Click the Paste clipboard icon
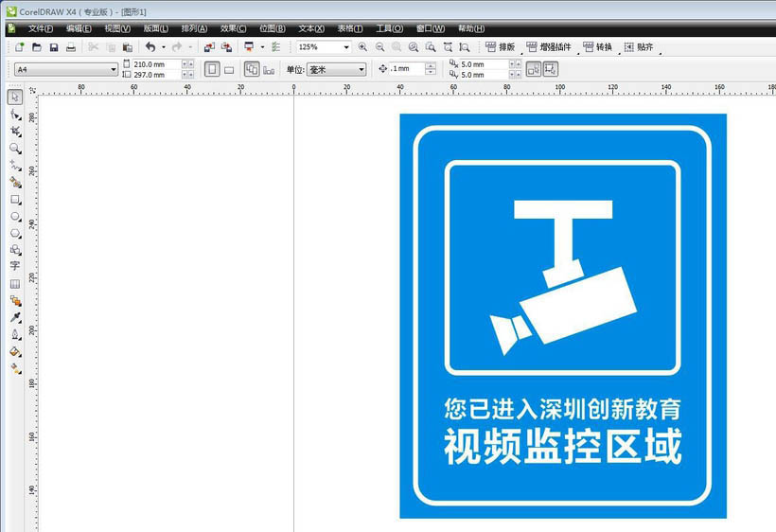Image resolution: width=776 pixels, height=532 pixels. point(128,47)
